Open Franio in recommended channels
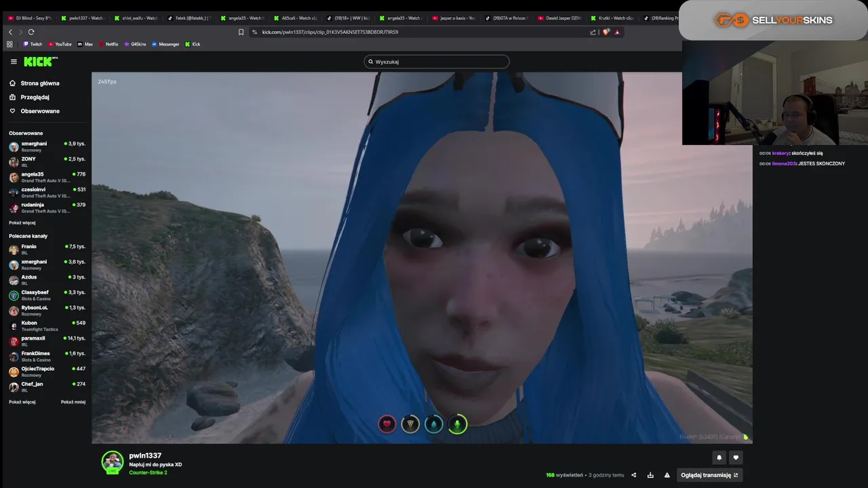Viewport: 868px width, 488px height. pos(47,249)
